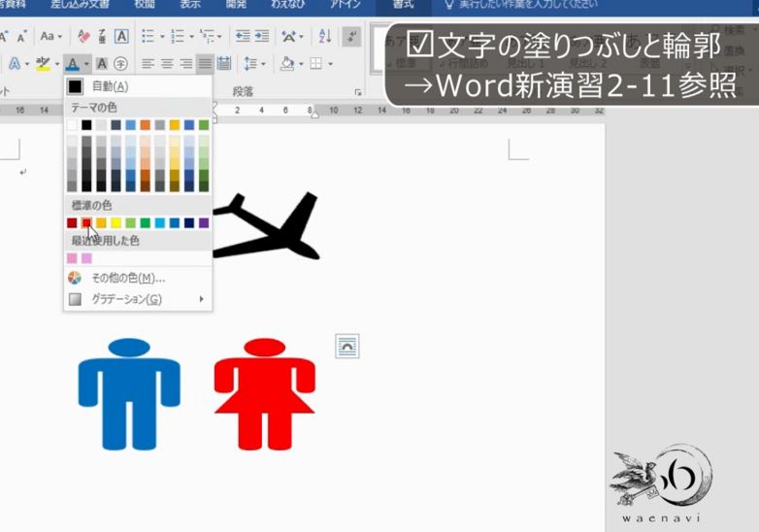Image resolution: width=759 pixels, height=532 pixels.
Task: Pick the orange theme color swatch
Action: click(146, 125)
